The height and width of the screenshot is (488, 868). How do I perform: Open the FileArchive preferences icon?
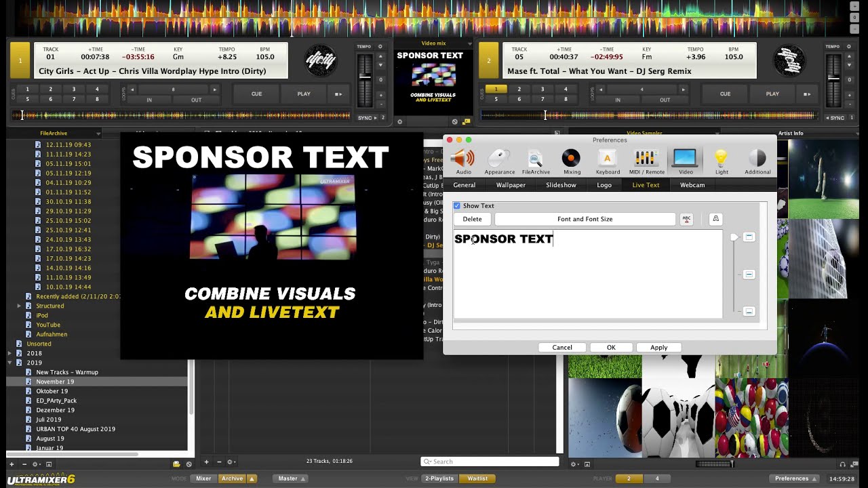click(x=535, y=159)
